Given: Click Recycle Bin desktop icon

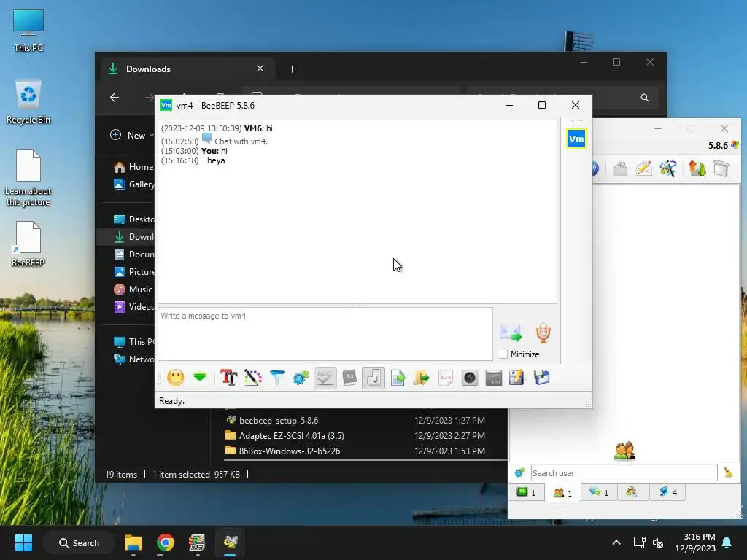Looking at the screenshot, I should pos(28,102).
